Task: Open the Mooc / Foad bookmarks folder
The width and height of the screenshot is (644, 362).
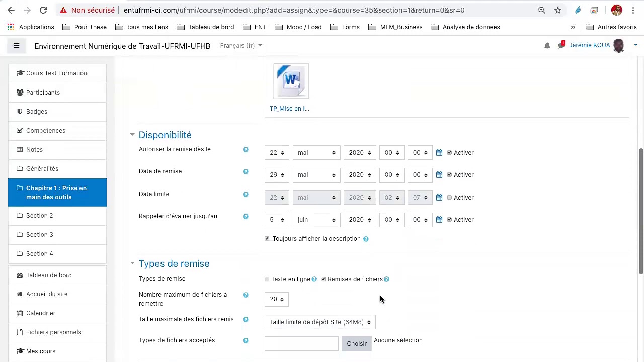Action: [298, 27]
